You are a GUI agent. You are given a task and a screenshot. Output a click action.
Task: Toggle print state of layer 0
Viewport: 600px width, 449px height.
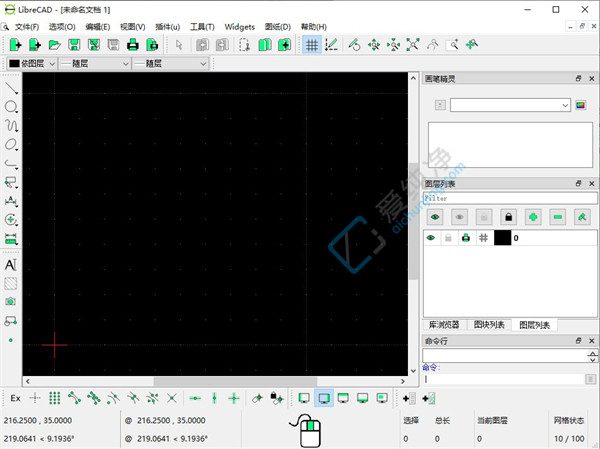tap(466, 238)
